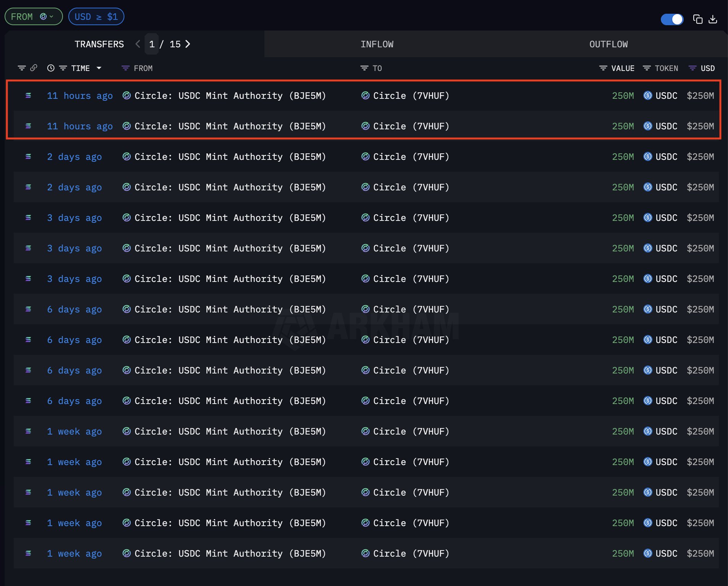
Task: Click the link icon in the table header
Action: pos(34,68)
